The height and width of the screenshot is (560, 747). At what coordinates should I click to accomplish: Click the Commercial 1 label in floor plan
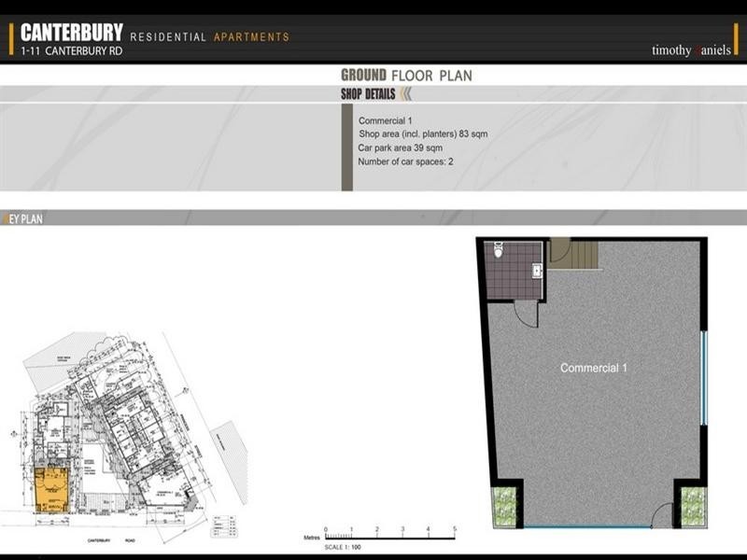593,368
